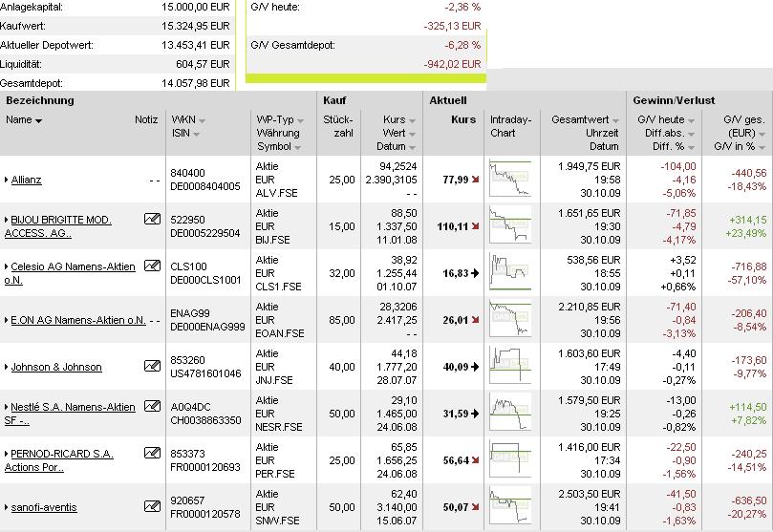This screenshot has width=773, height=532.
Task: Click the red down-trend arrow beside Bijou Brigitte price
Action: (475, 226)
